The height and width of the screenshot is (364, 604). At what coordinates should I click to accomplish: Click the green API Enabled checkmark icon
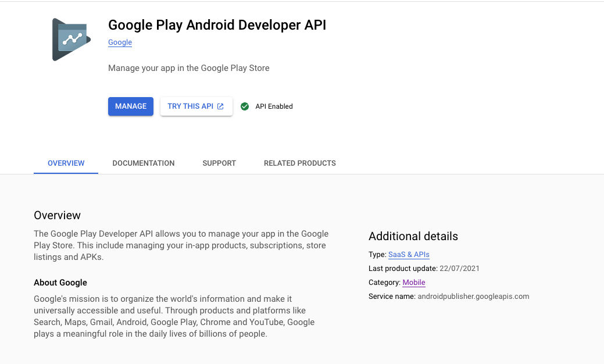tap(245, 106)
